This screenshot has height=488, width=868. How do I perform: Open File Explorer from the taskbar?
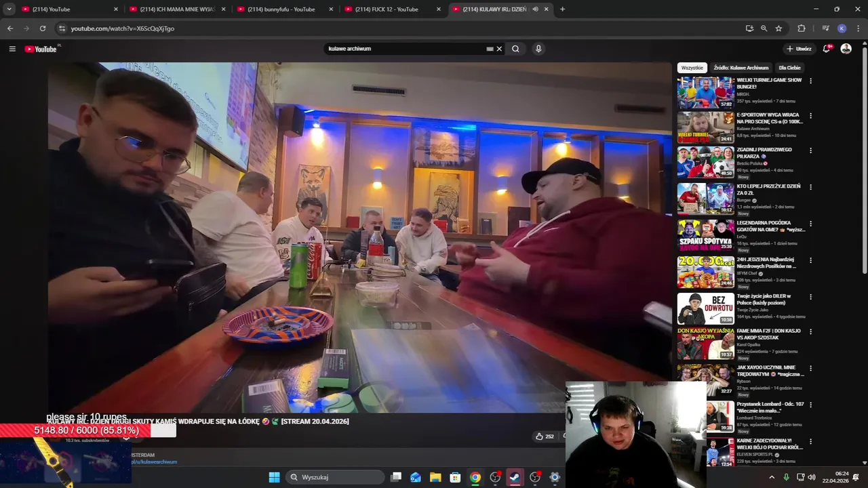(x=435, y=477)
